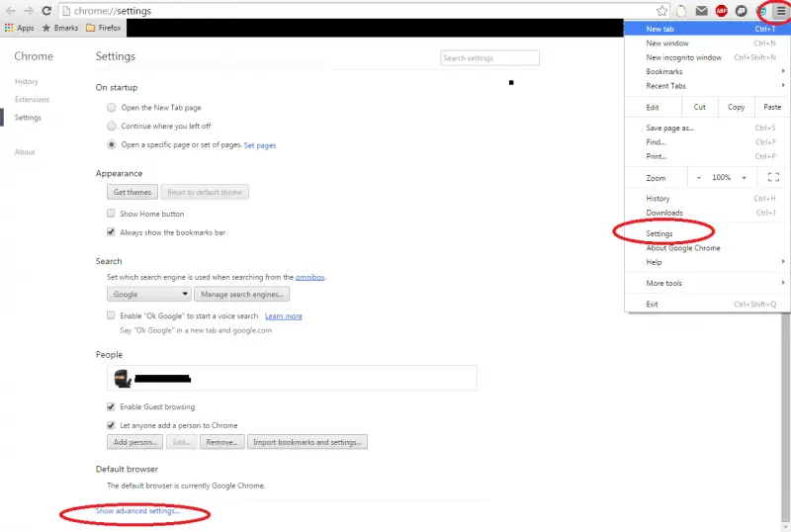The height and width of the screenshot is (532, 791).
Task: Select Save page as menu item
Action: coord(707,128)
